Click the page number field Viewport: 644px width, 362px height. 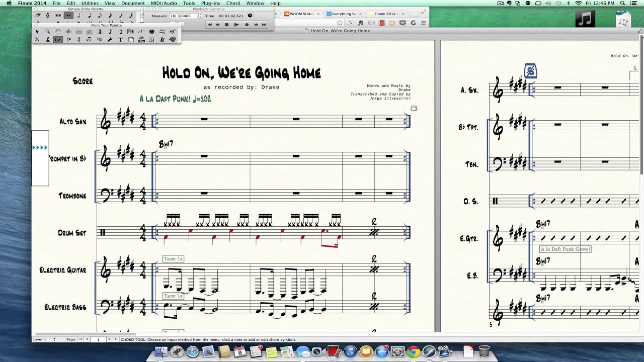click(x=98, y=339)
